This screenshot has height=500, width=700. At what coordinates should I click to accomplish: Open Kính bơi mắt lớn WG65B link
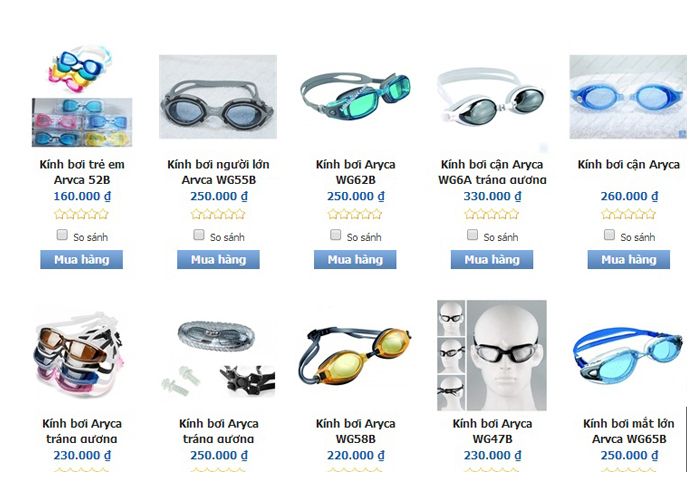point(629,431)
